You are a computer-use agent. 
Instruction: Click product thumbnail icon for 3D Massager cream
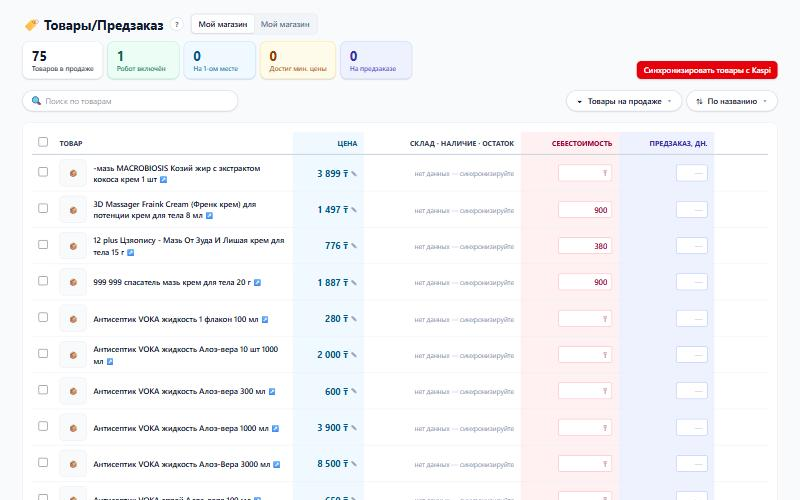click(x=73, y=210)
